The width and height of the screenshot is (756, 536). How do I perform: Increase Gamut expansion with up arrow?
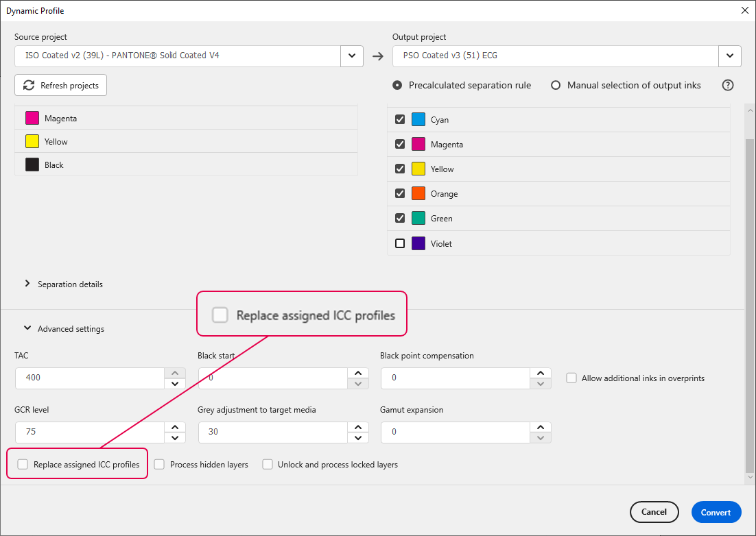(541, 427)
